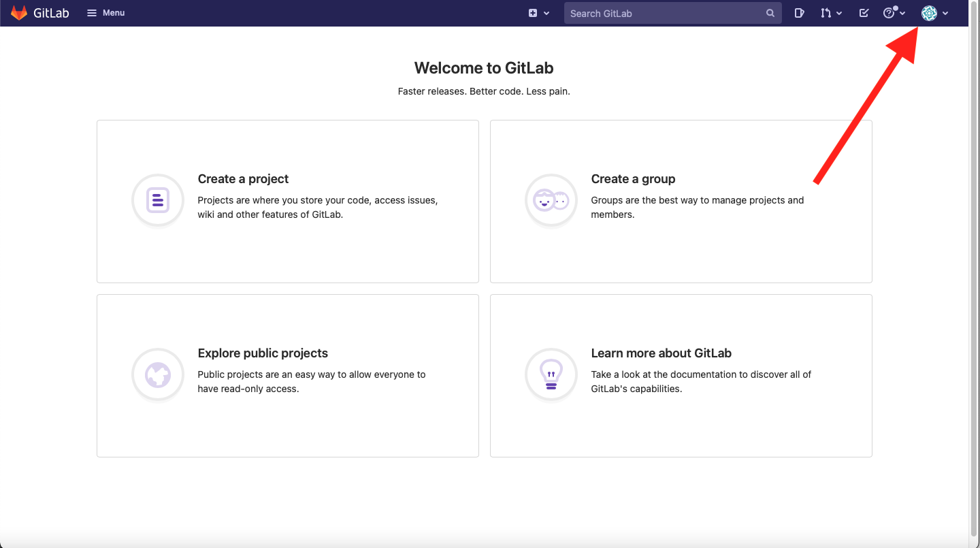Click the GitLab fox logo

tap(19, 13)
